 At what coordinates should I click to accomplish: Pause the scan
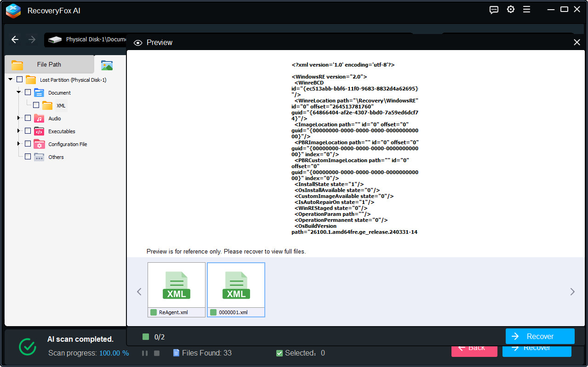pos(145,353)
